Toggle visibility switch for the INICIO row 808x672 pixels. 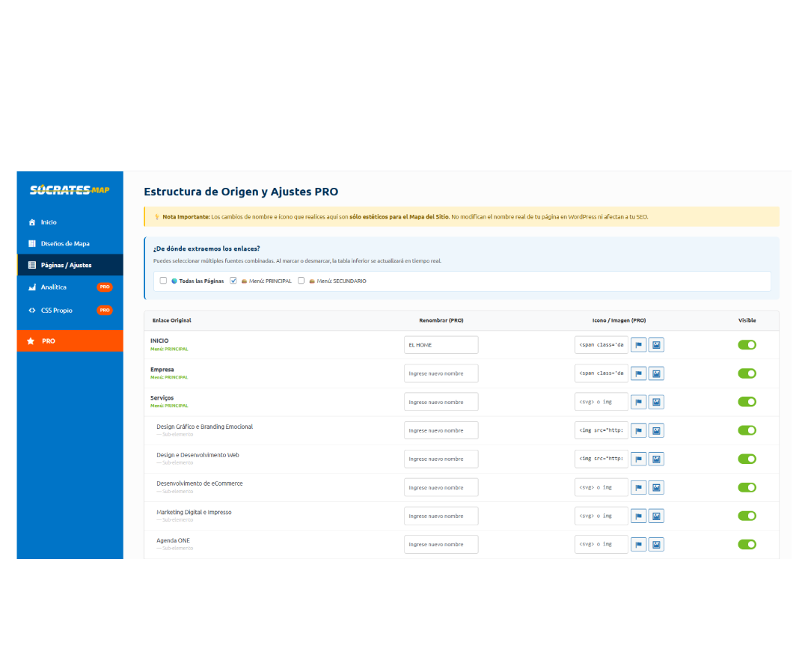[747, 345]
